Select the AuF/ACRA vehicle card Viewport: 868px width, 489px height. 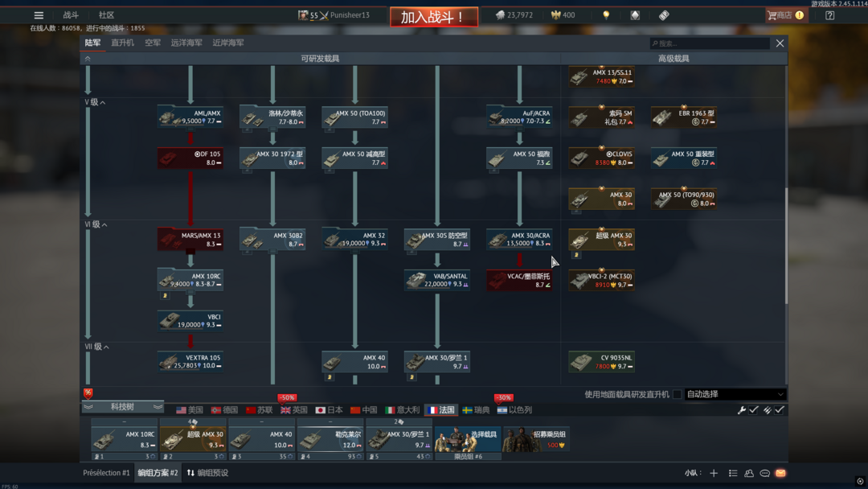pyautogui.click(x=519, y=117)
